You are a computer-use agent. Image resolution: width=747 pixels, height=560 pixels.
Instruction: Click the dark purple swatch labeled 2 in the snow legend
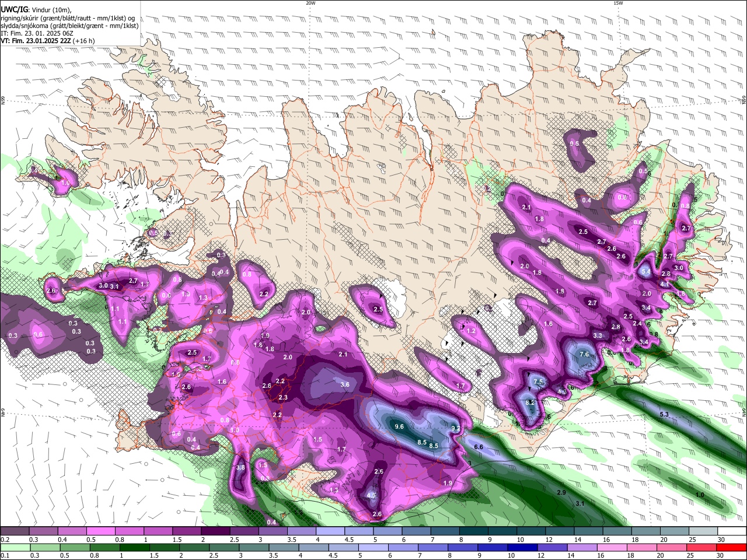[x=215, y=531]
